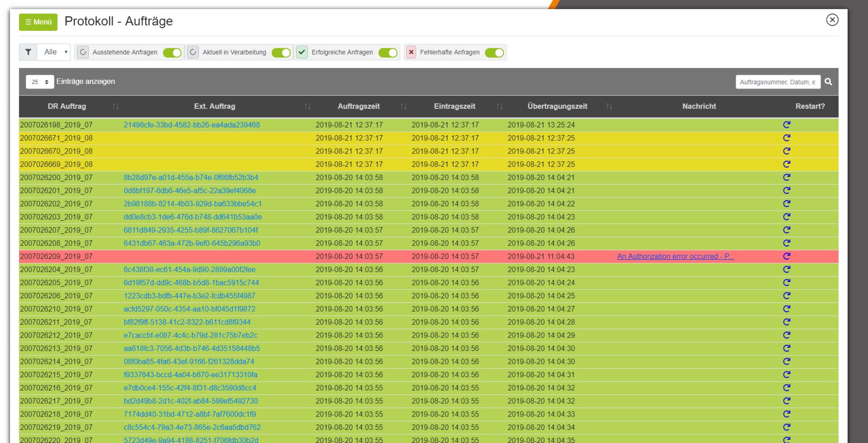The image size is (868, 443).
Task: Click the green checkmark icon for successful requests
Action: [x=302, y=52]
